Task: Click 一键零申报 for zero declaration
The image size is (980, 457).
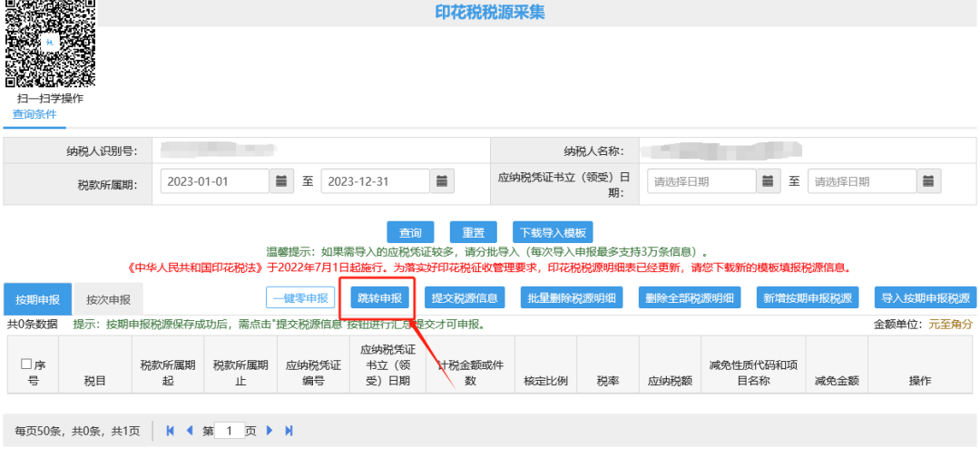Action: coord(299,297)
